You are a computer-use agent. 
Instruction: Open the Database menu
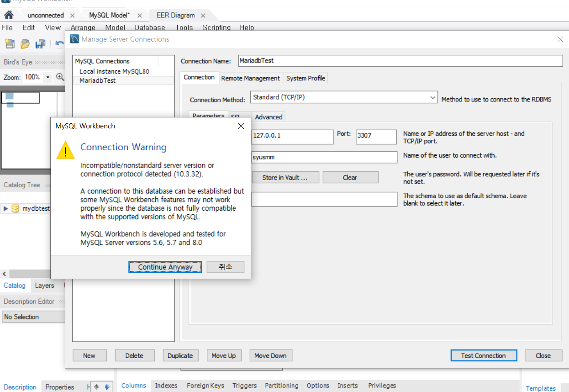[x=150, y=27]
